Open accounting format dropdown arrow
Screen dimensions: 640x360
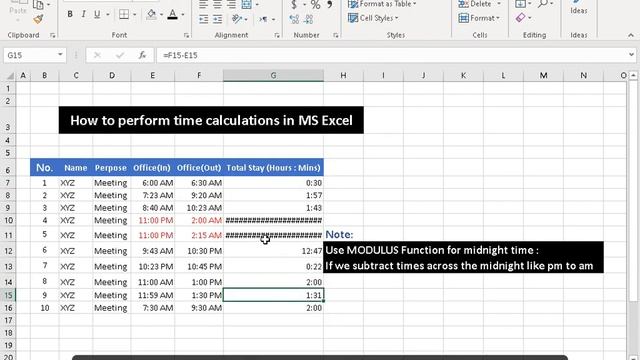(304, 5)
